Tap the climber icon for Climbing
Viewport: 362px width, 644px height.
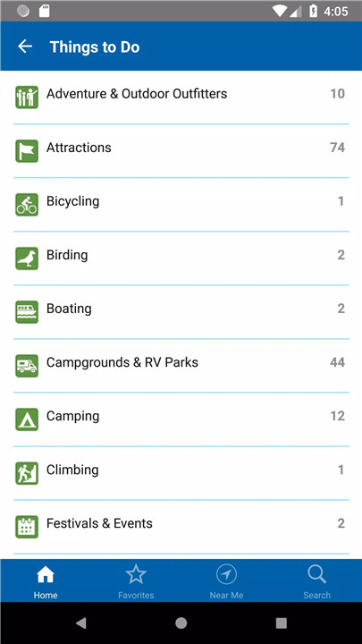(x=27, y=473)
